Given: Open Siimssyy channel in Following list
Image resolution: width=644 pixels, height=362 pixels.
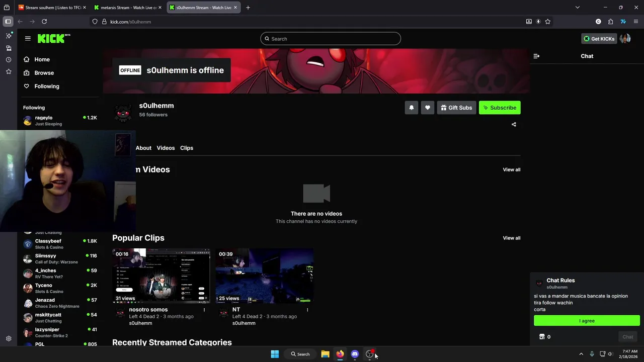Looking at the screenshot, I should pos(60,259).
